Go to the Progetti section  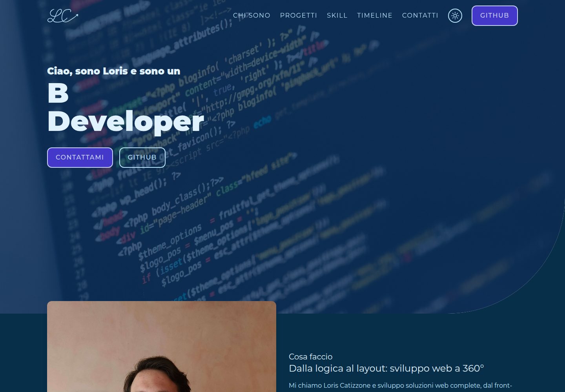coord(299,16)
